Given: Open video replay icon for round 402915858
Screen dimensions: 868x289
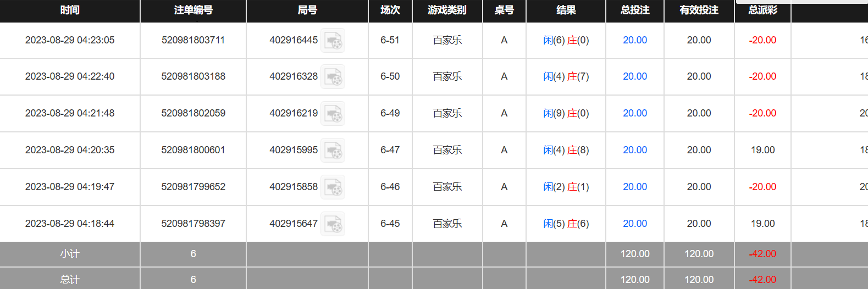Looking at the screenshot, I should 333,187.
